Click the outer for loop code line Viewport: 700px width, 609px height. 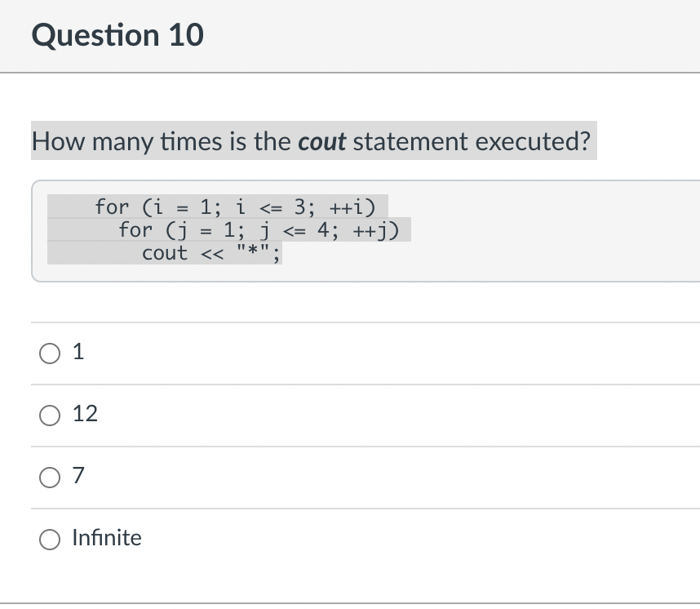point(235,207)
